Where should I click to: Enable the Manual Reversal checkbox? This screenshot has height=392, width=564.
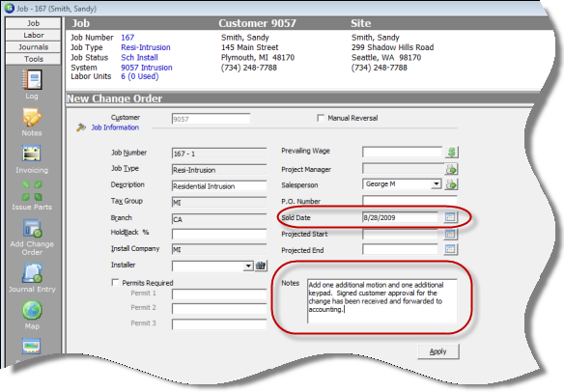pos(320,118)
